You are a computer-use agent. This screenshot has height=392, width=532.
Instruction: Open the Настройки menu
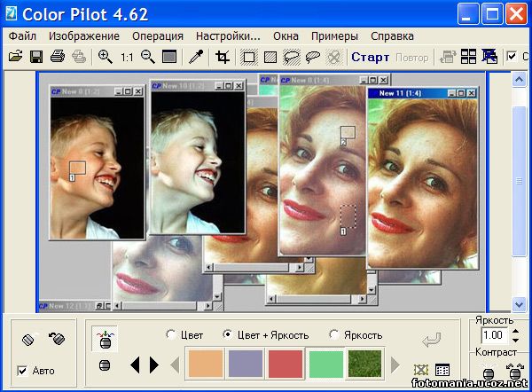coord(228,36)
